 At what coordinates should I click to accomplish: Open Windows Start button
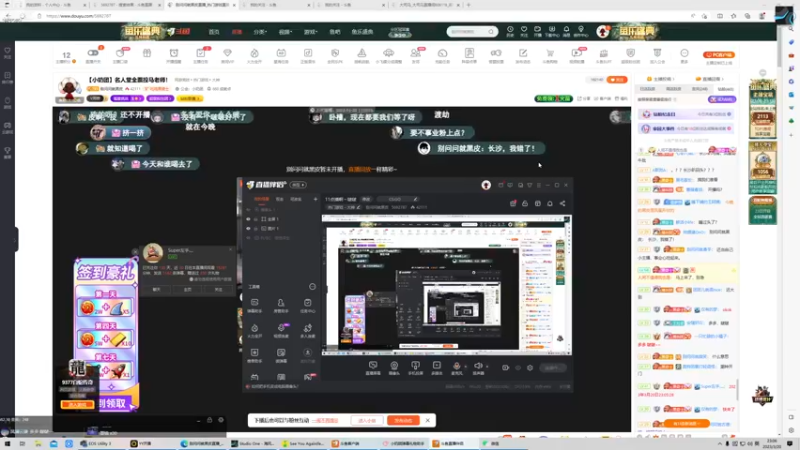7,444
